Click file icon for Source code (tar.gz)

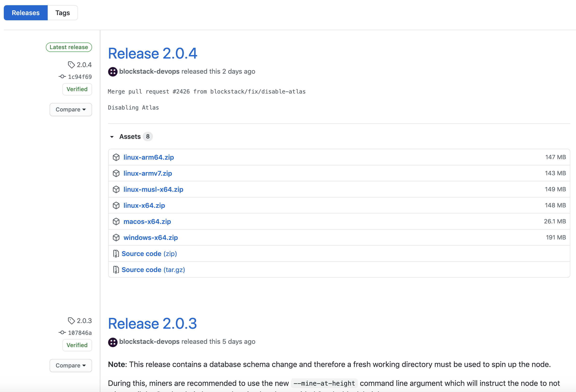point(116,269)
